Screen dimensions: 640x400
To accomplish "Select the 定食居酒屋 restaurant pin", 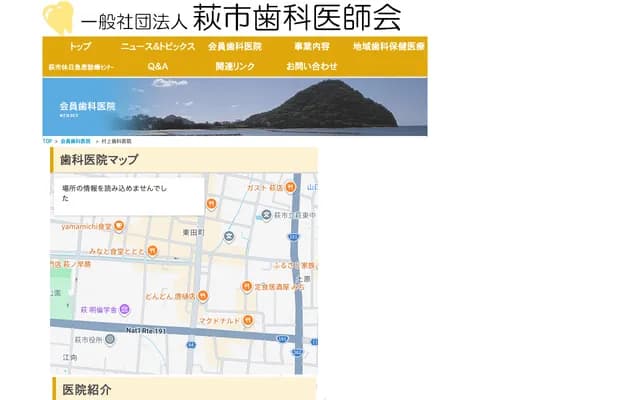I will click(246, 286).
